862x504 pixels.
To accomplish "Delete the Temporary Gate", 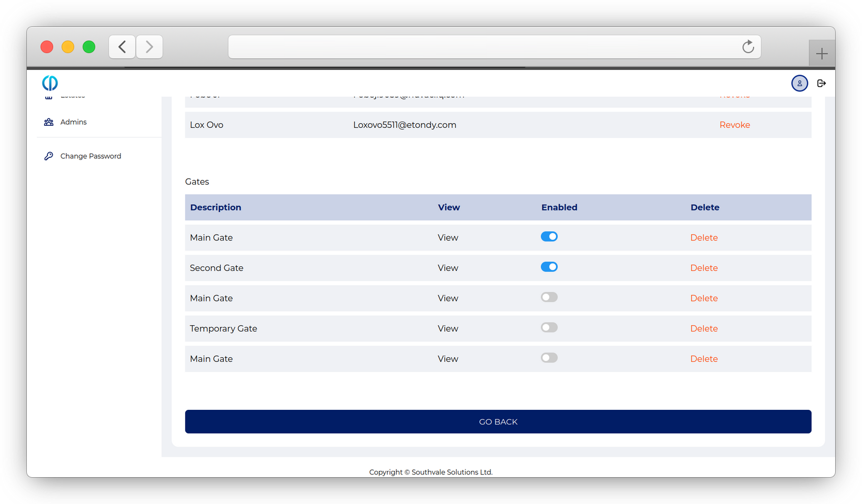I will [704, 329].
